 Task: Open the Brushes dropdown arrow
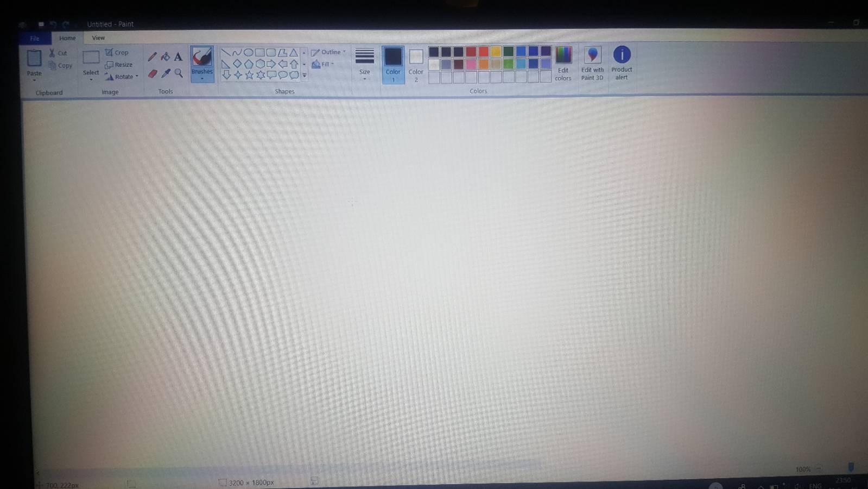tap(202, 79)
